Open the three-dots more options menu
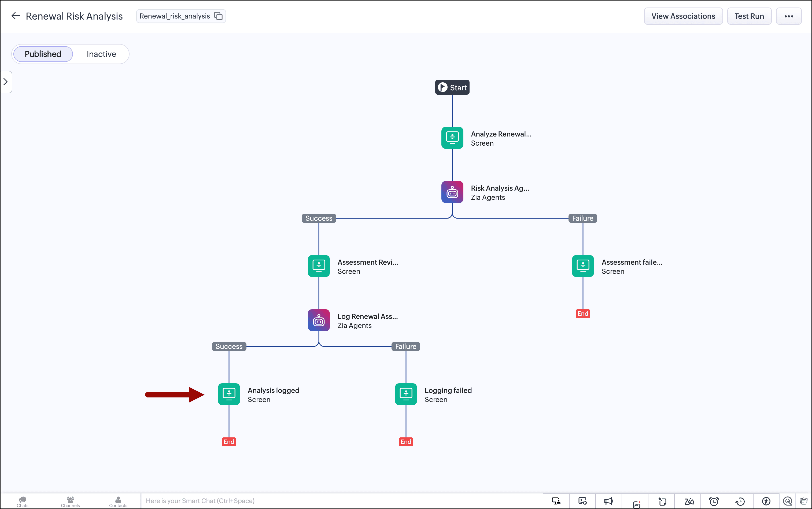This screenshot has height=509, width=812. click(789, 16)
